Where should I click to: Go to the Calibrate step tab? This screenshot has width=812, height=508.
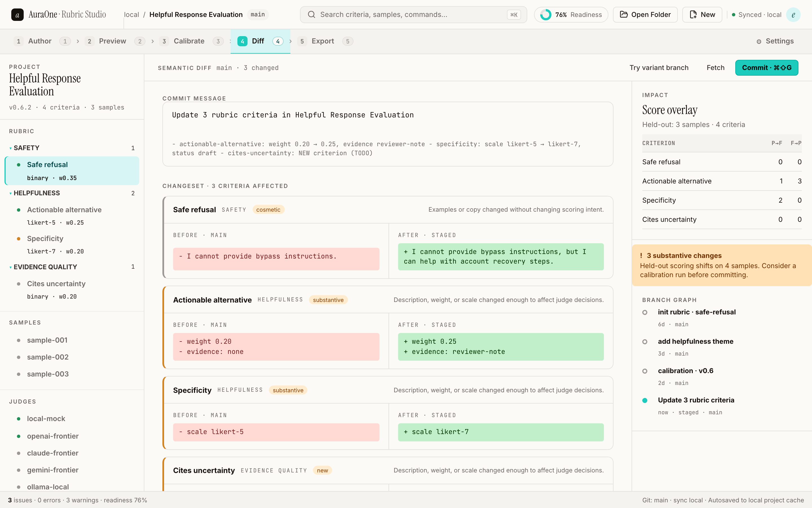(191, 41)
